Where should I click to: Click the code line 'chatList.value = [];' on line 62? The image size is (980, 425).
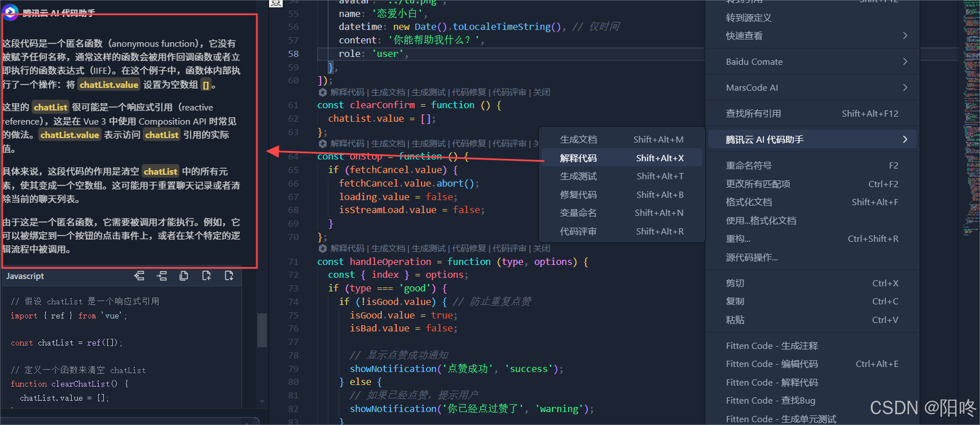point(382,118)
